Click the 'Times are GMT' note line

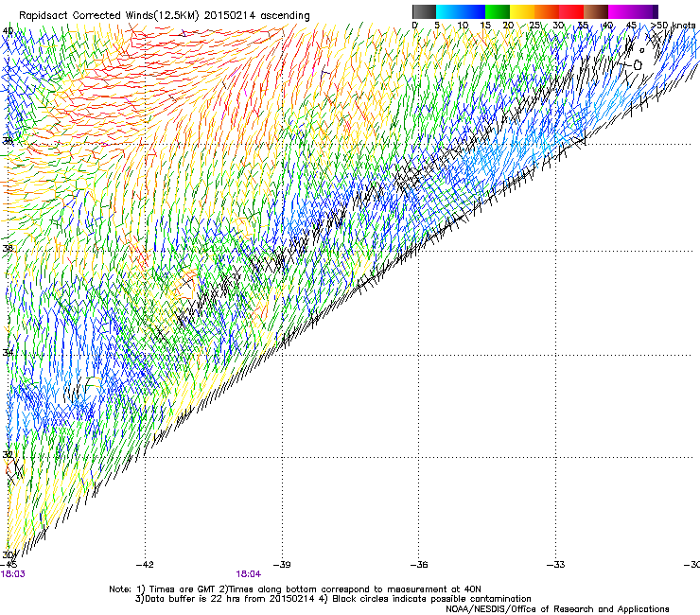pyautogui.click(x=295, y=589)
